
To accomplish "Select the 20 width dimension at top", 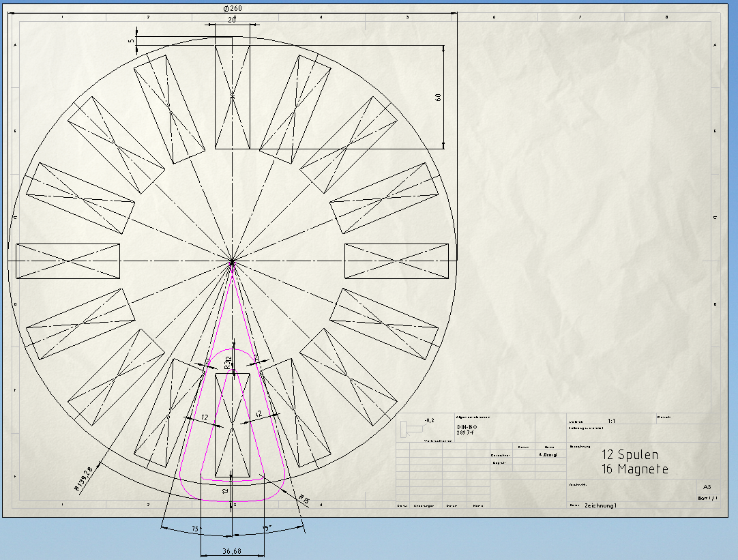I will coord(232,20).
